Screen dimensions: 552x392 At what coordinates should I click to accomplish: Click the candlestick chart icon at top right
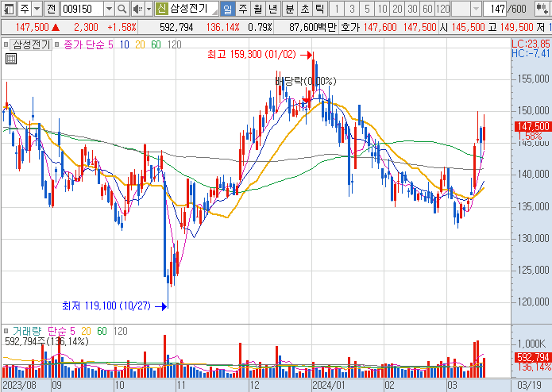542,9
